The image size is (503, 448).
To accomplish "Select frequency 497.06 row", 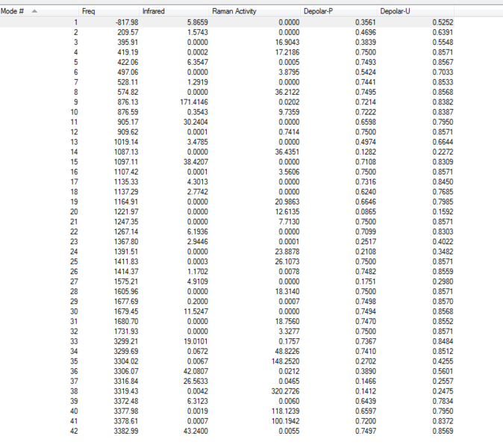I will point(227,72).
